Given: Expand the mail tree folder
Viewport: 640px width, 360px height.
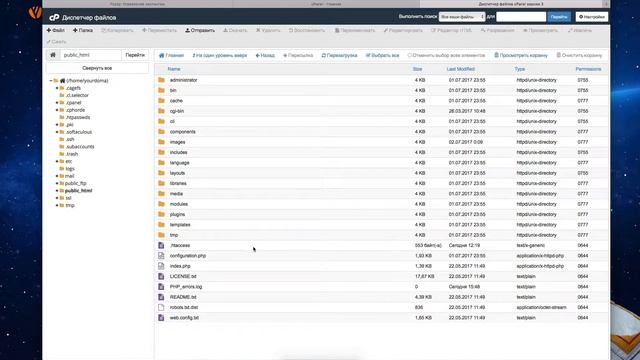Looking at the screenshot, I should point(57,176).
